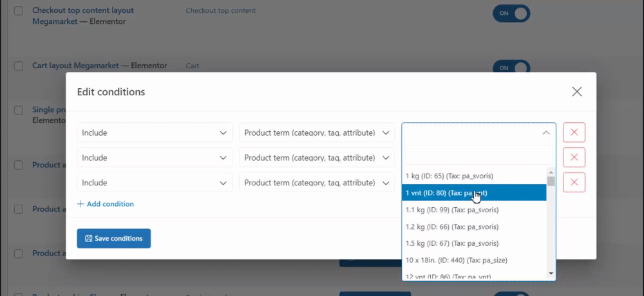Close the Edit conditions dialog
Image resolution: width=644 pixels, height=296 pixels.
pos(577,91)
